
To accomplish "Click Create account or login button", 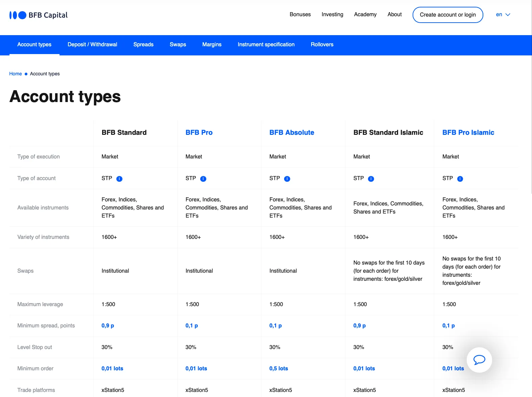I will [x=448, y=15].
